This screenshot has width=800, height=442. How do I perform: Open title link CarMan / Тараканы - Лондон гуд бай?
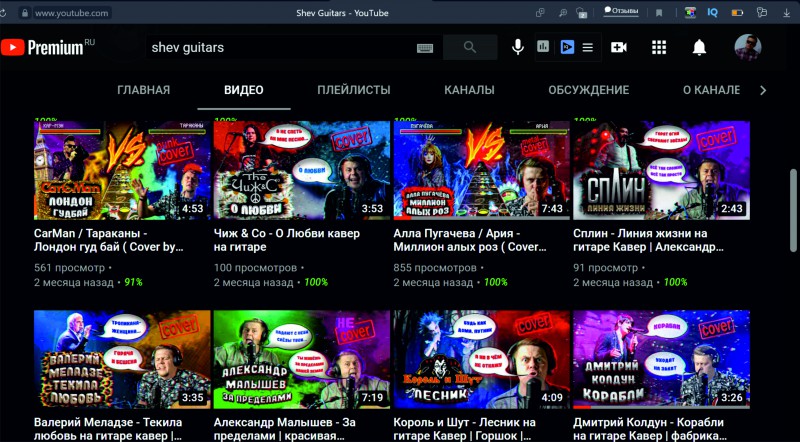(109, 240)
